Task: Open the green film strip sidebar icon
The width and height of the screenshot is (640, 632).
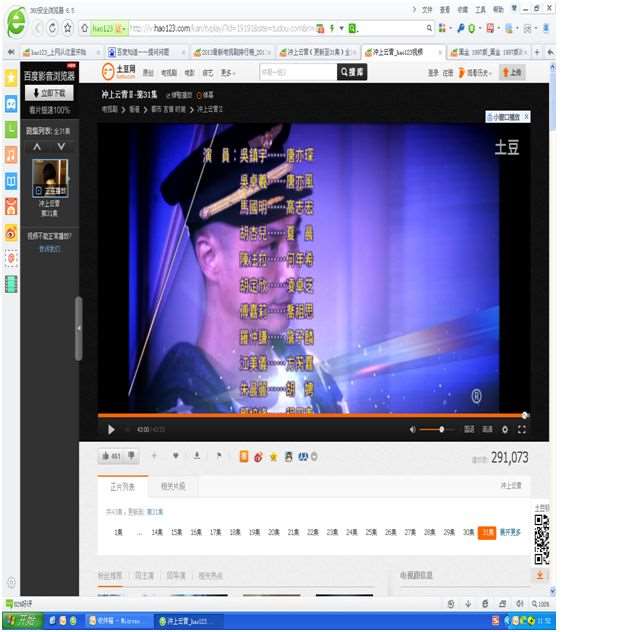Action: tap(11, 284)
